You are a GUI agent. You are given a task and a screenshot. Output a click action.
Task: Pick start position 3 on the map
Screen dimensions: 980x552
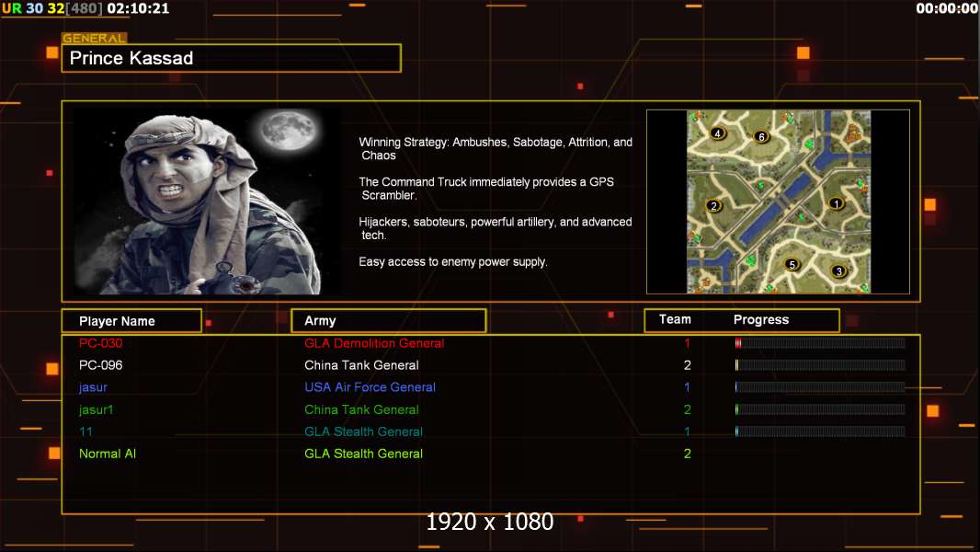838,271
